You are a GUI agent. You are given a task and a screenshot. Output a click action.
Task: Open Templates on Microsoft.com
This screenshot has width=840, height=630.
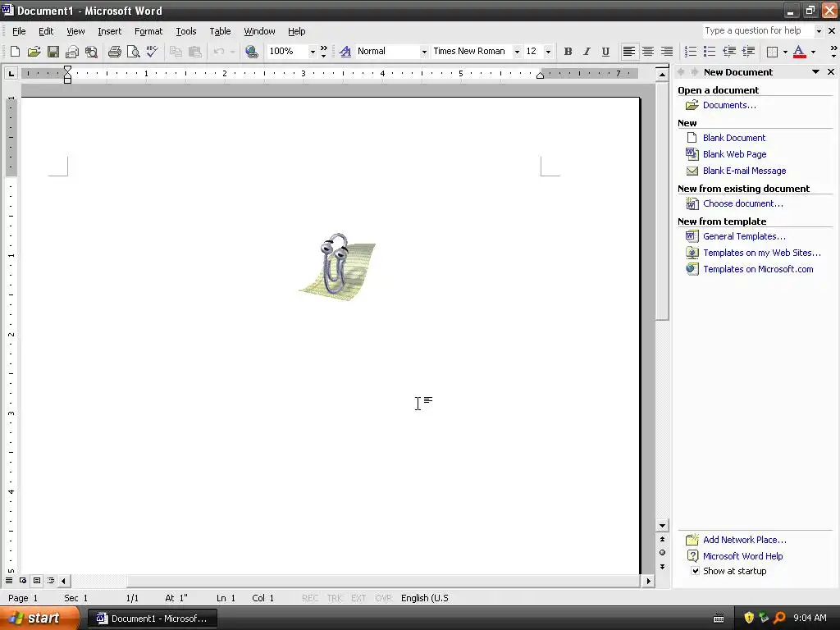point(758,269)
